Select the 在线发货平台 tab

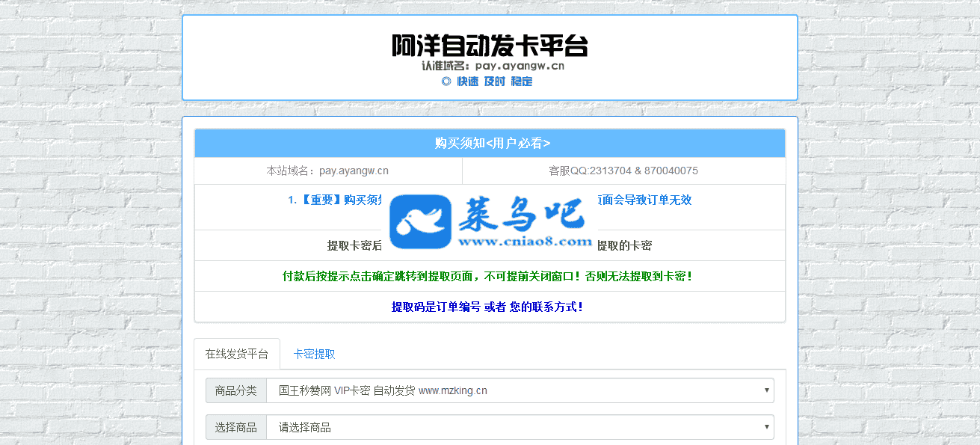tap(236, 355)
